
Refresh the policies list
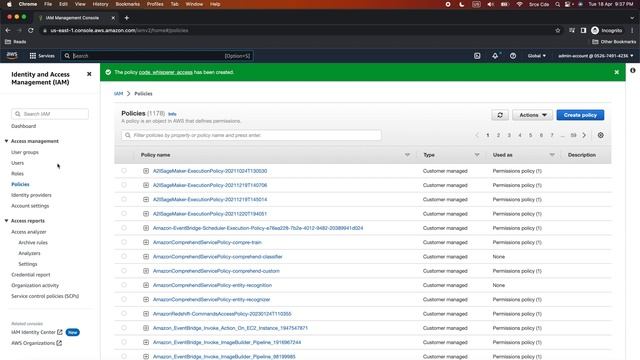point(500,115)
